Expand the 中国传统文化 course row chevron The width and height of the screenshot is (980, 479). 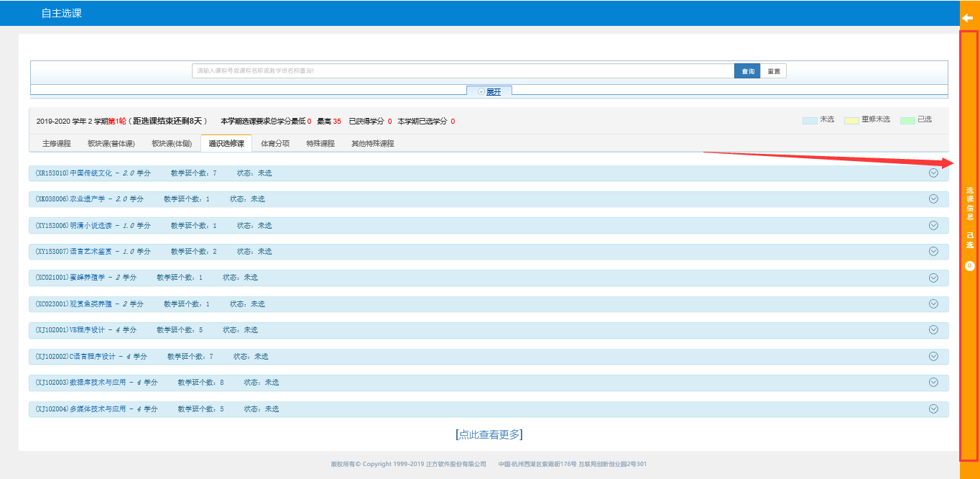point(933,173)
